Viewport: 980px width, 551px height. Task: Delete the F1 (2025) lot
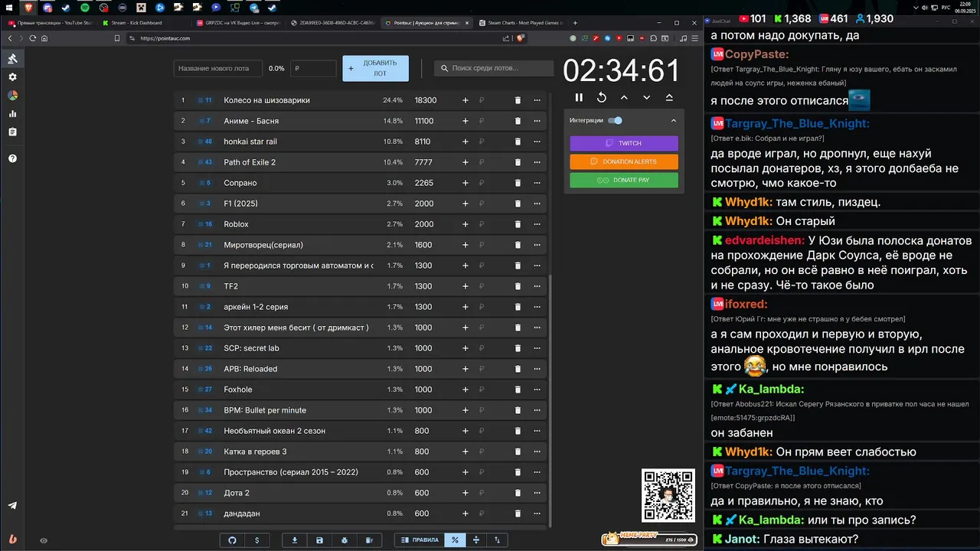point(518,204)
